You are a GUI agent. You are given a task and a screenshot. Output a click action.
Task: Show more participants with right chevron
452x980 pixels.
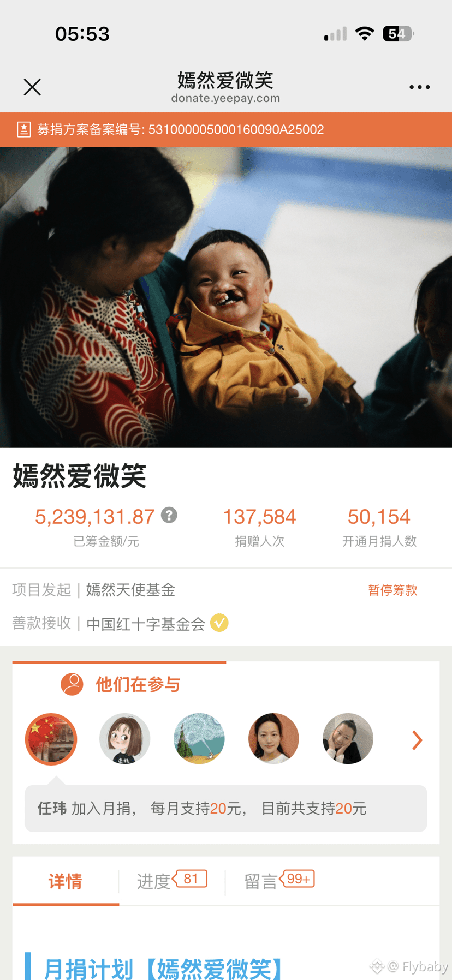[x=417, y=740]
